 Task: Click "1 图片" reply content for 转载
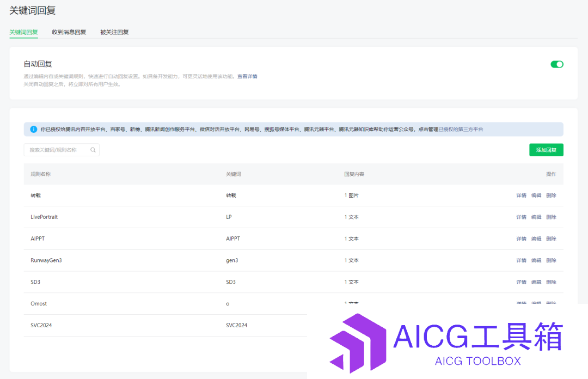pyautogui.click(x=351, y=195)
